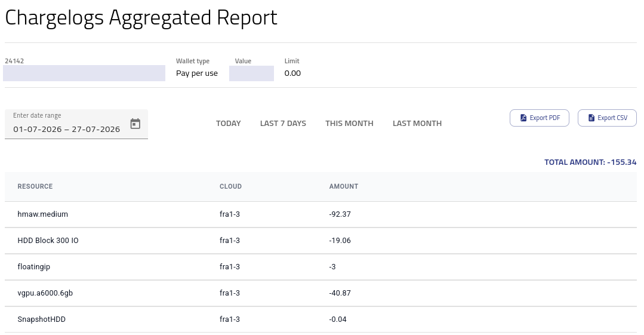Click the PDF icon in Export PDF
This screenshot has width=644, height=335.
[x=523, y=118]
